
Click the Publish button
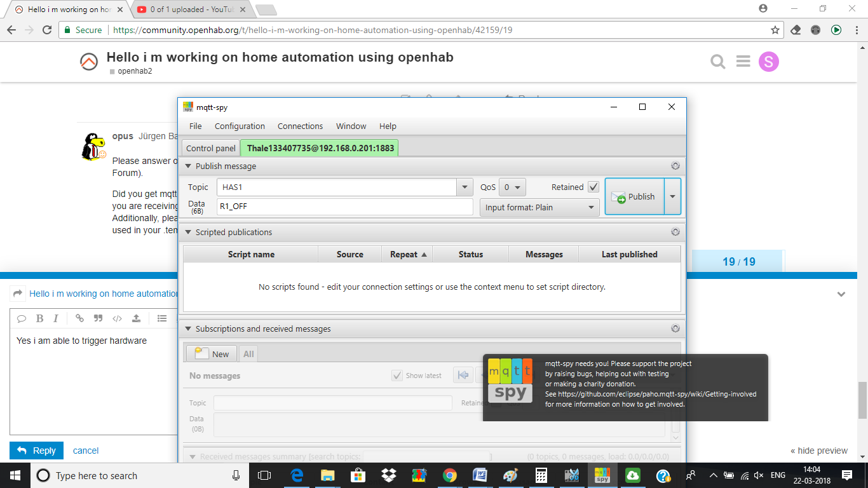634,196
